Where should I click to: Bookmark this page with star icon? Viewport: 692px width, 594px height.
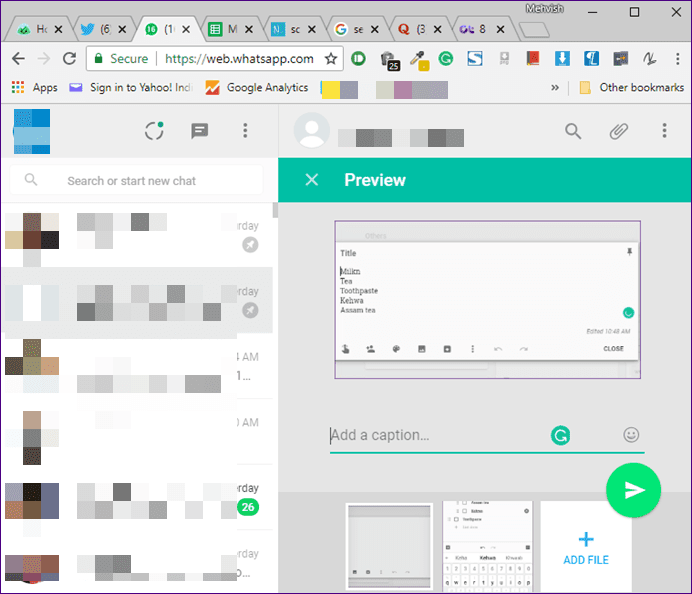pyautogui.click(x=331, y=58)
